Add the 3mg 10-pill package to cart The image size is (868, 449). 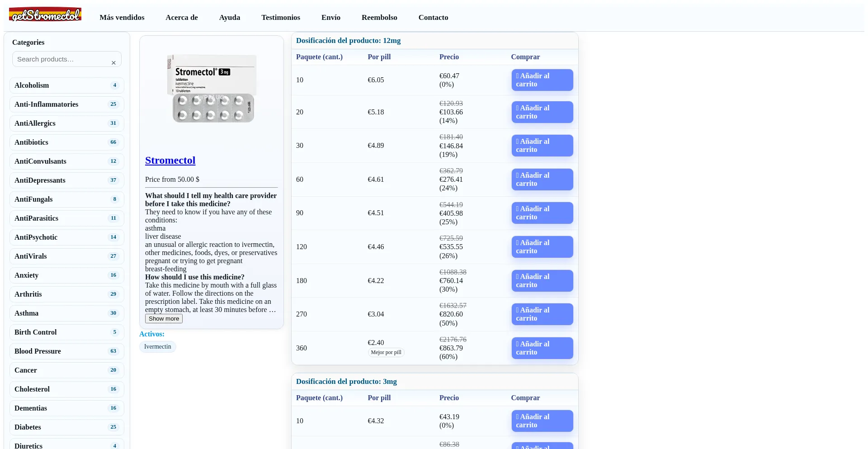click(x=542, y=421)
